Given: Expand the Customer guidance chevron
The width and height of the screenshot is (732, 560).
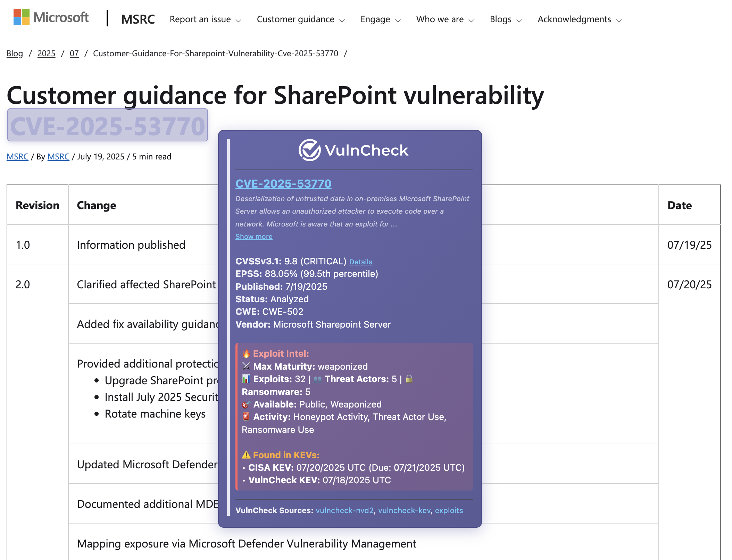Looking at the screenshot, I should [342, 20].
